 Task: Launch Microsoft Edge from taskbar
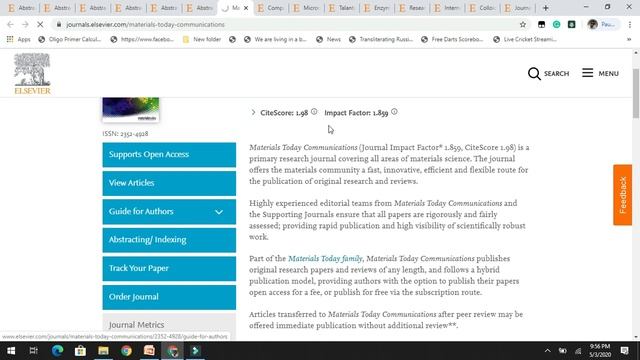click(57, 351)
